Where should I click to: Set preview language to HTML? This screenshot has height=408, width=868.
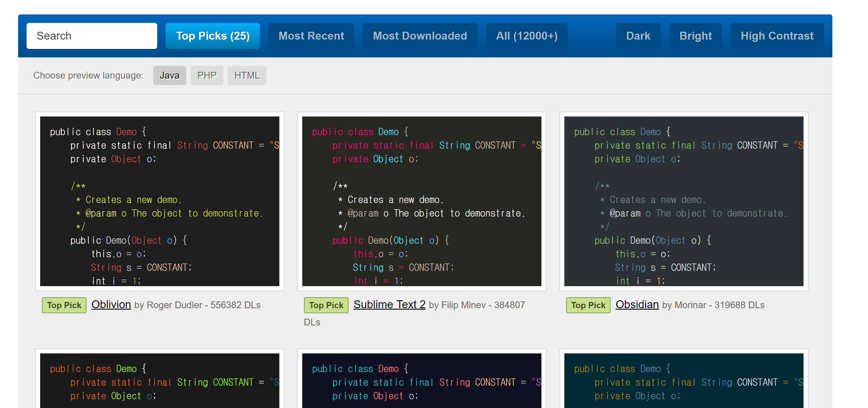point(247,75)
